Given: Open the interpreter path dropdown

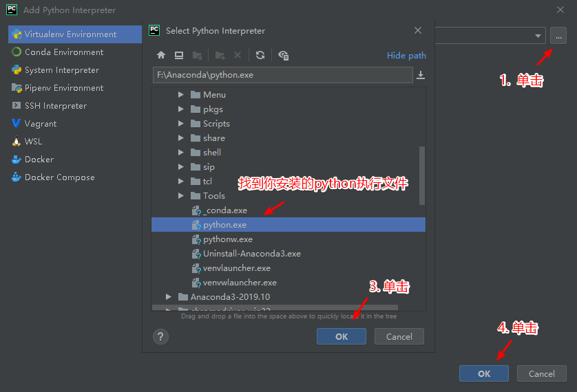Looking at the screenshot, I should tap(538, 36).
